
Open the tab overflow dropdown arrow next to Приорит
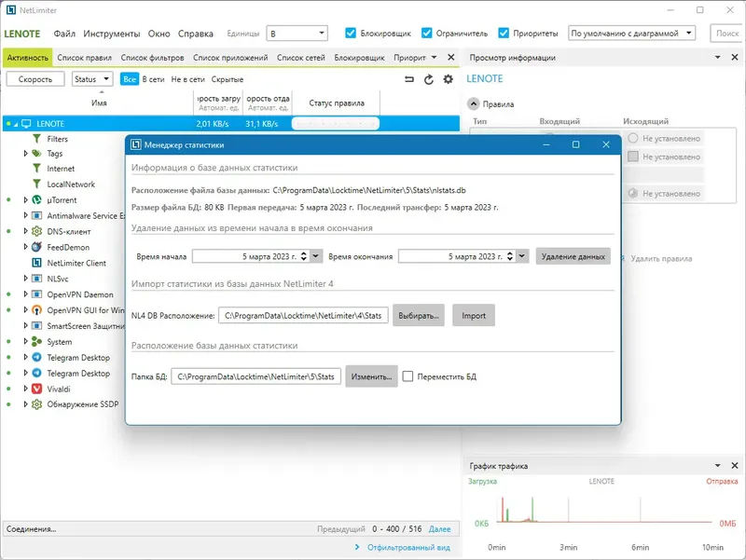[434, 58]
